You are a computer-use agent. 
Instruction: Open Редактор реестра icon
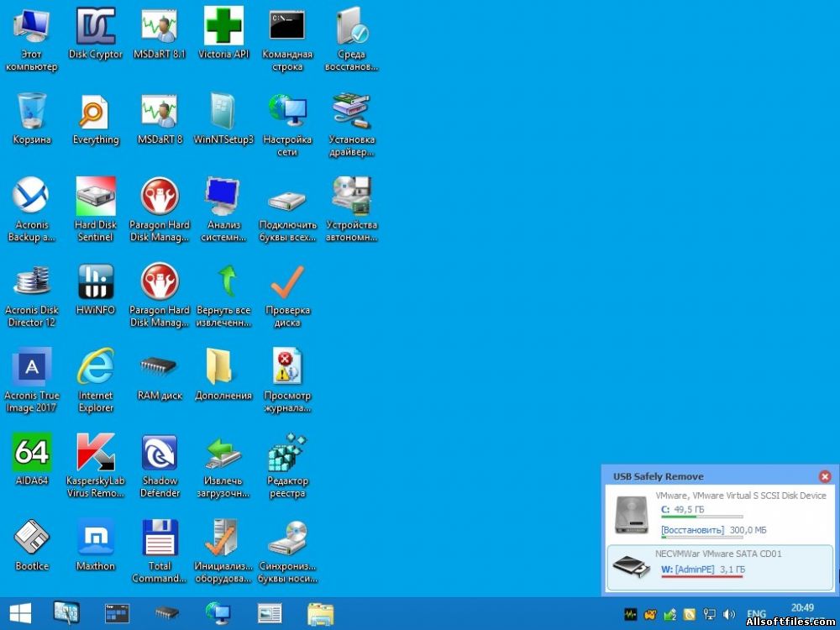(287, 465)
